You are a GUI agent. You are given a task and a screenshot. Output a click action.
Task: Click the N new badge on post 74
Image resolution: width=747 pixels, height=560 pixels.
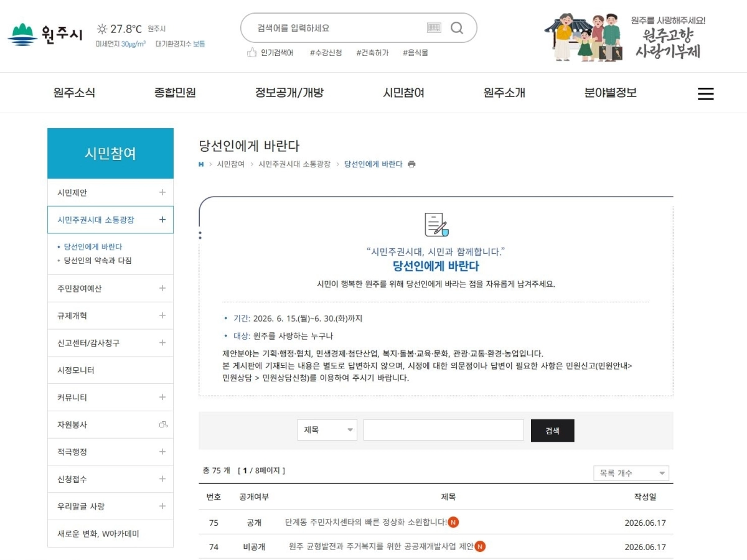click(480, 546)
